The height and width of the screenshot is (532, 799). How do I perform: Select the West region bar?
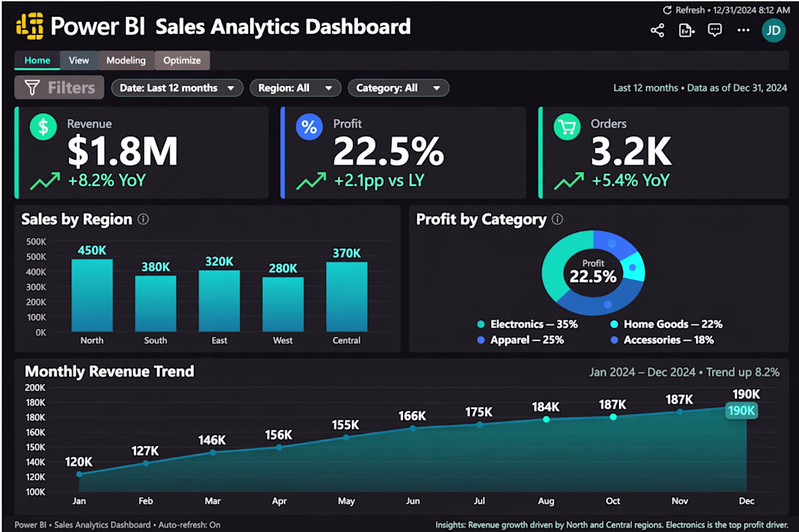click(x=283, y=304)
